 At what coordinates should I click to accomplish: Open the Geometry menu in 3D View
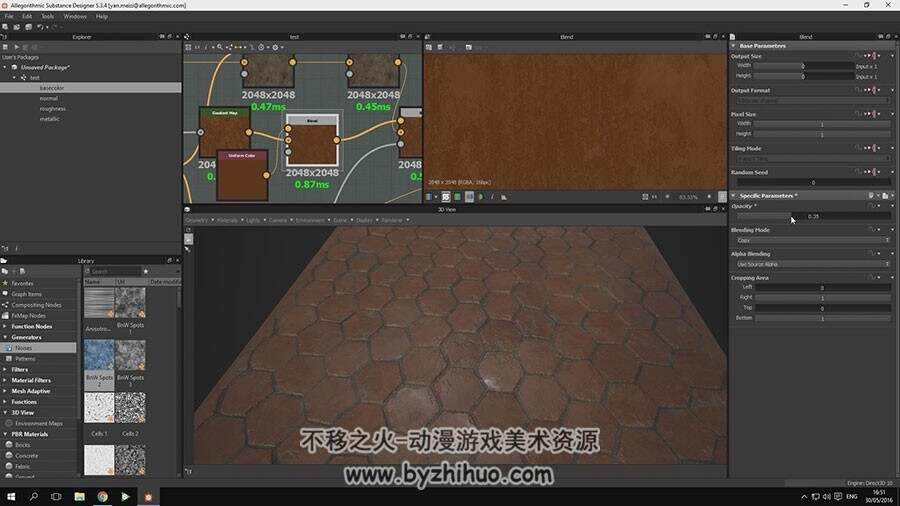197,220
